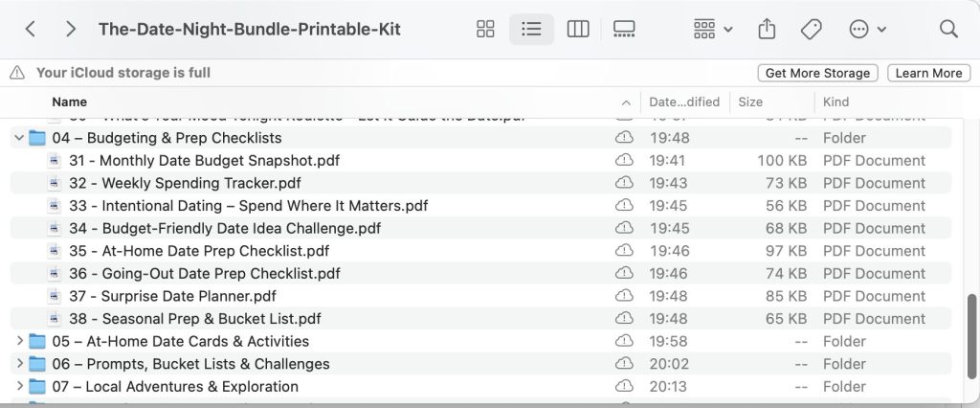
Task: Open the Search magnifier icon
Action: 948,29
